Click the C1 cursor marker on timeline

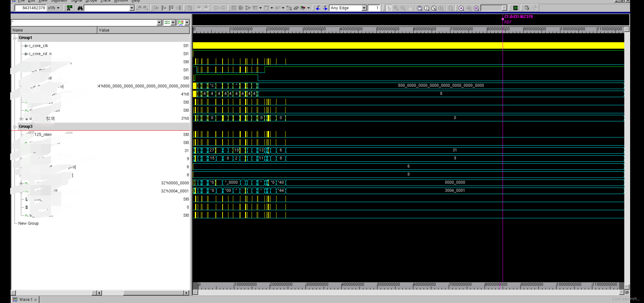click(503, 19)
